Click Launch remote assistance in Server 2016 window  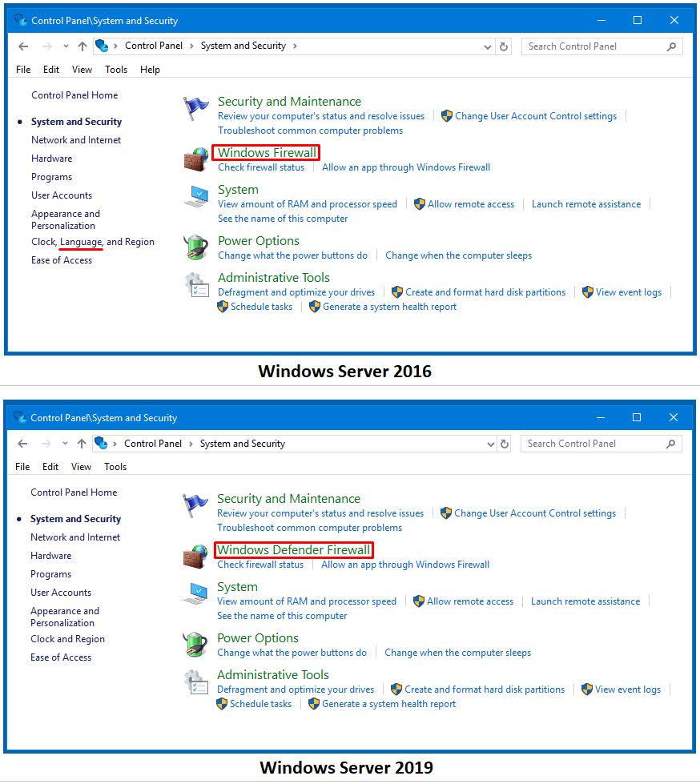pyautogui.click(x=586, y=204)
